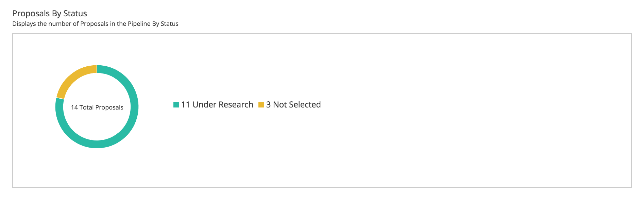Image resolution: width=644 pixels, height=200 pixels.
Task: Click the word 'Pipeline' in the subtitle
Action: pos(138,24)
